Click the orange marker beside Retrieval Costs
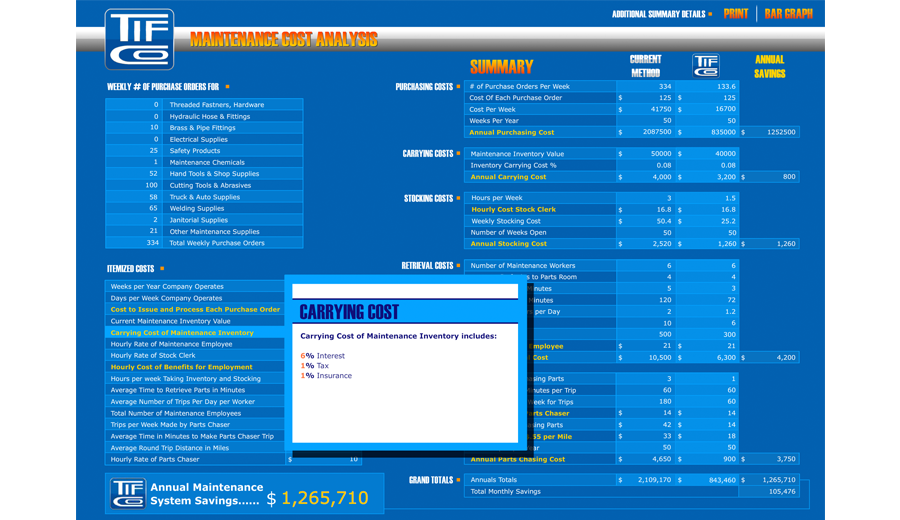The image size is (900, 520). tap(459, 266)
